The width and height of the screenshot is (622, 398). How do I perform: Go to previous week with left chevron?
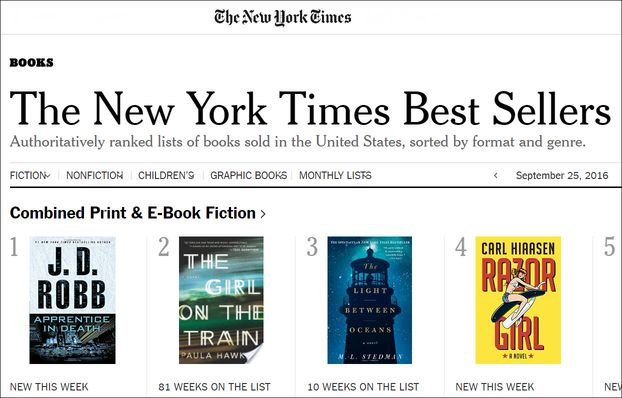pos(495,175)
